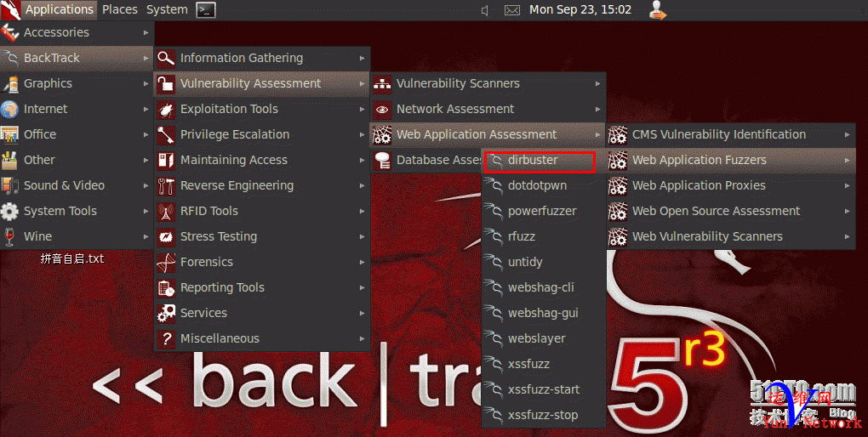This screenshot has width=868, height=437.
Task: Launch xssfuzz-stop
Action: pyautogui.click(x=544, y=414)
